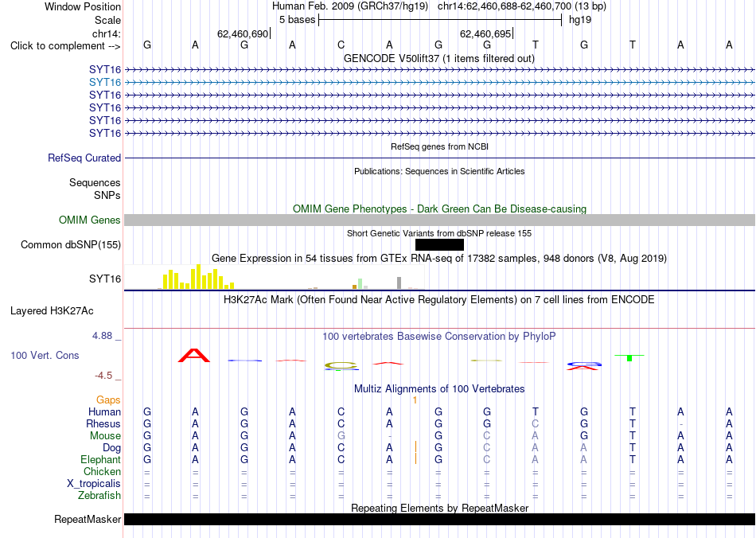Click the 62,460,690 coordinate marker
Screen dimensions: 756x538
(243, 33)
